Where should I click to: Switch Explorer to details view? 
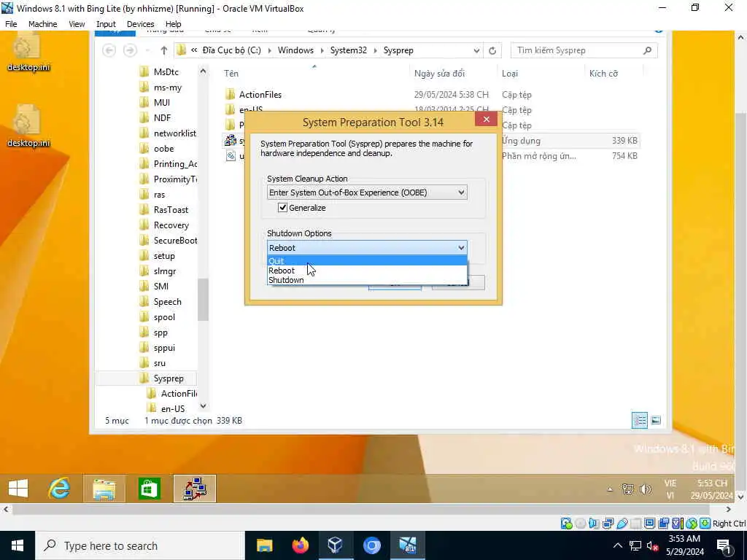pyautogui.click(x=639, y=421)
